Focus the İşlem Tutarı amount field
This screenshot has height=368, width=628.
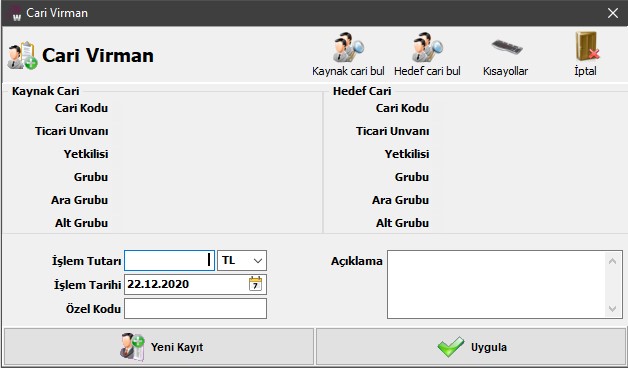click(x=169, y=261)
